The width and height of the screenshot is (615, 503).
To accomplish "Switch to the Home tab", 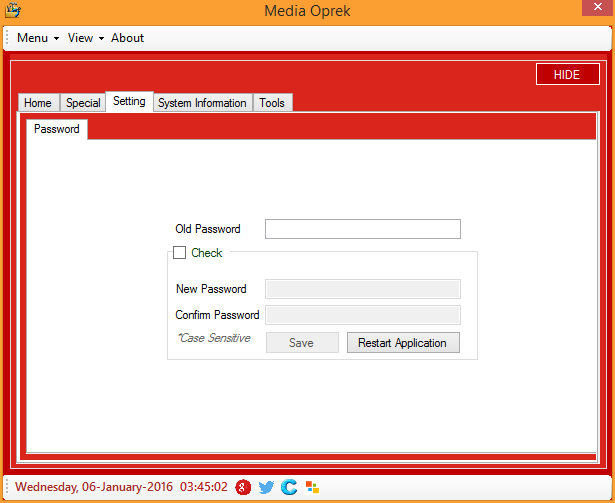I will (x=38, y=103).
